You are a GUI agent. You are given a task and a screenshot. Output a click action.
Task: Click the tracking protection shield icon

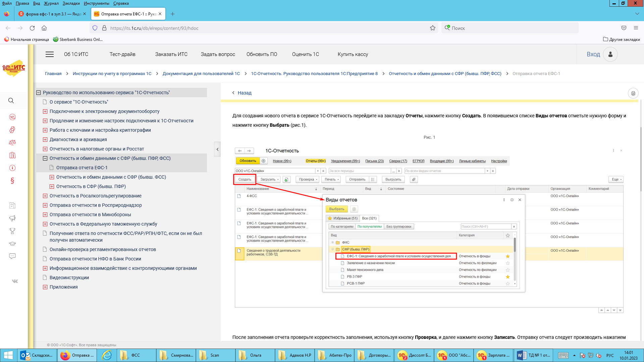[95, 28]
